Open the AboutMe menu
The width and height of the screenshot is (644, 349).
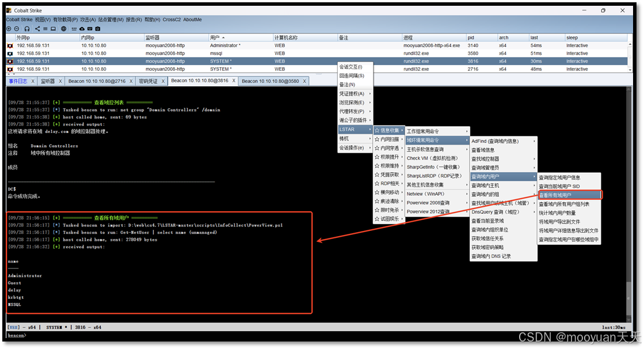coord(193,20)
